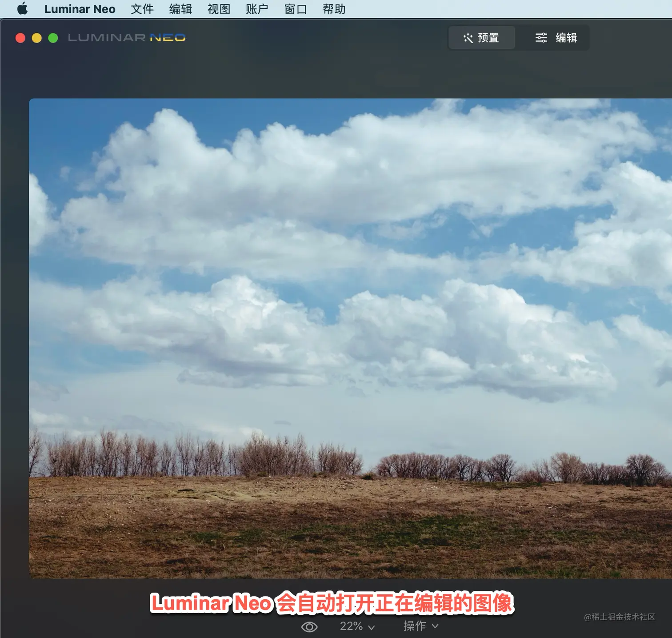This screenshot has height=638, width=672.
Task: Maximize window with the green button
Action: point(53,38)
